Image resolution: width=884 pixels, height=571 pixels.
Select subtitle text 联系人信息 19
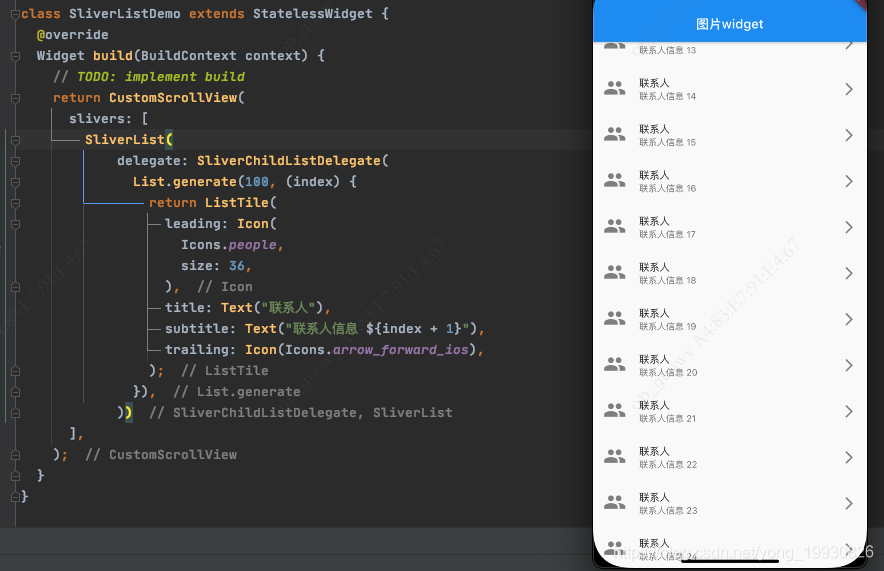click(668, 327)
